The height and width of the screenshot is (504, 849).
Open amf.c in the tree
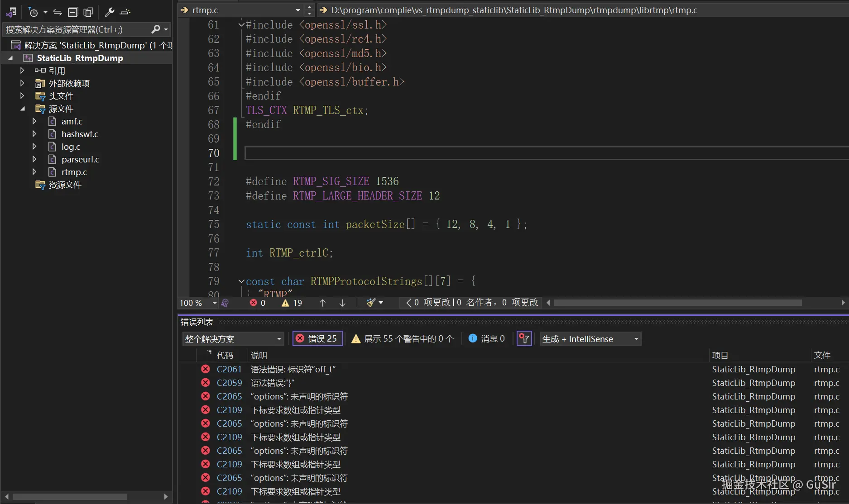[72, 121]
